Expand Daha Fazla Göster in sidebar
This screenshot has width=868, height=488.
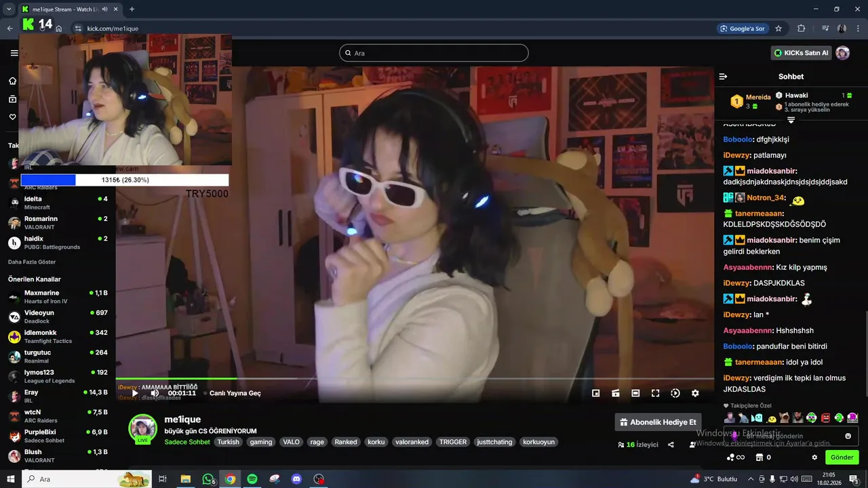32,262
